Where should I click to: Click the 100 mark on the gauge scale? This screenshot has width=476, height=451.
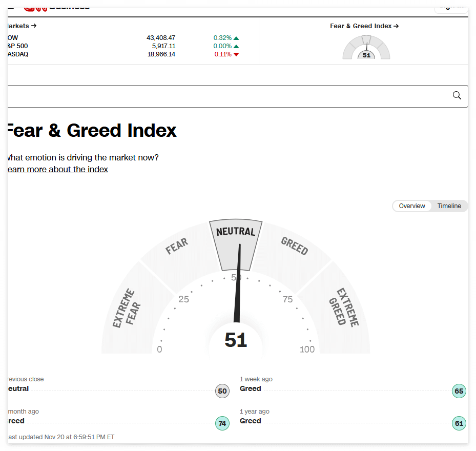tap(307, 349)
